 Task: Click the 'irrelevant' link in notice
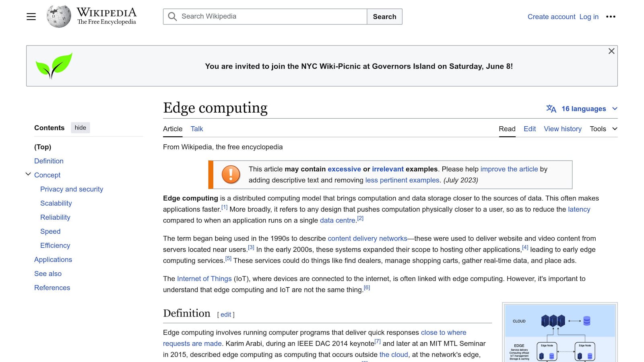pos(388,169)
